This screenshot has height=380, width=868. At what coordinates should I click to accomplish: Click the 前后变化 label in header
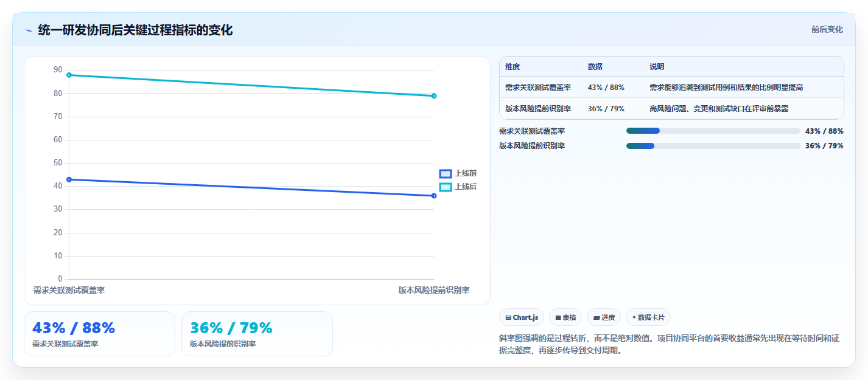tap(827, 29)
